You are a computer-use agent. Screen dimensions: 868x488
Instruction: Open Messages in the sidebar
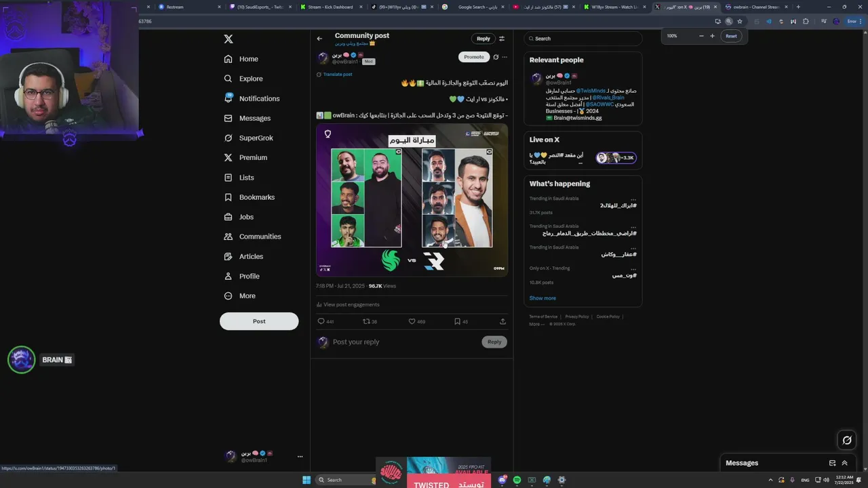(x=248, y=118)
